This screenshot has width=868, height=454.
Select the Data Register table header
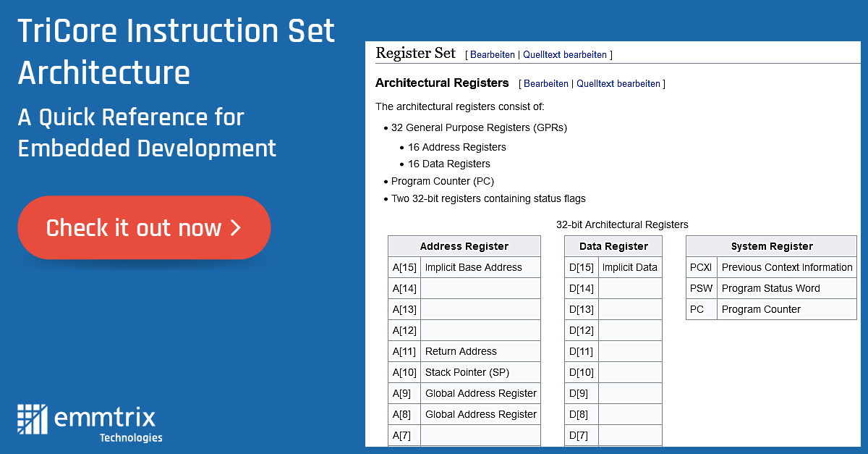tap(613, 246)
